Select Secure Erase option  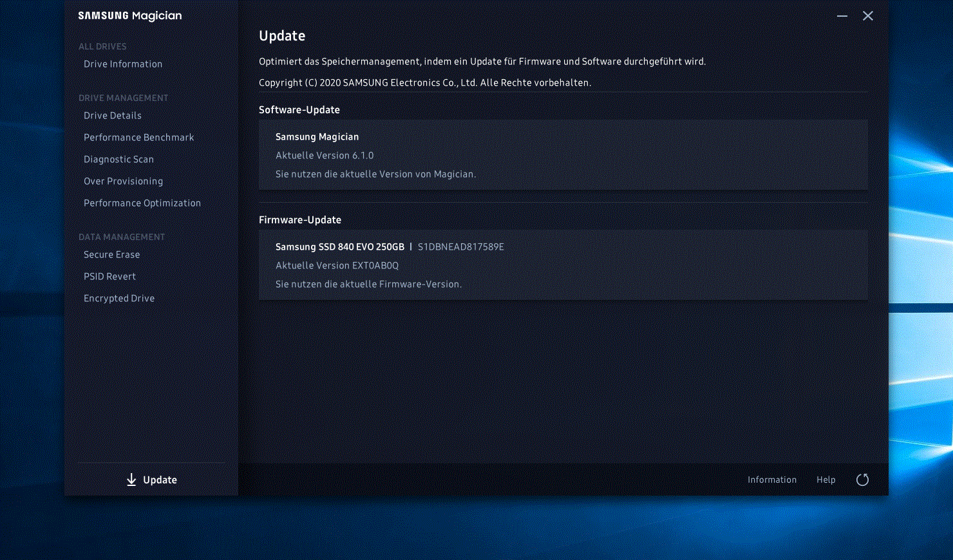tap(112, 255)
